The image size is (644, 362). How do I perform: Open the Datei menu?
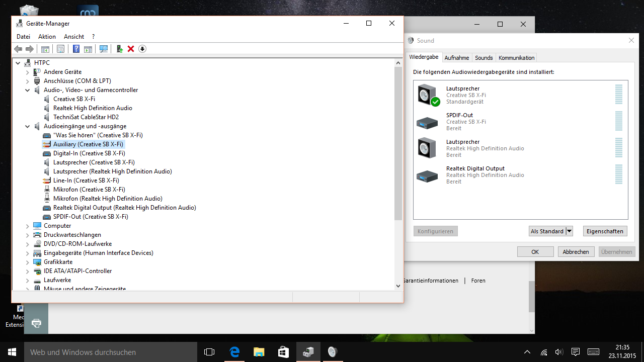tap(24, 37)
